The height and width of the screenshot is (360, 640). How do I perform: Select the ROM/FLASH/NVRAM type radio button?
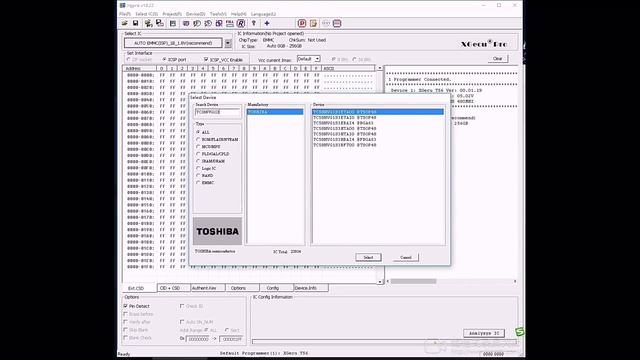coord(198,140)
